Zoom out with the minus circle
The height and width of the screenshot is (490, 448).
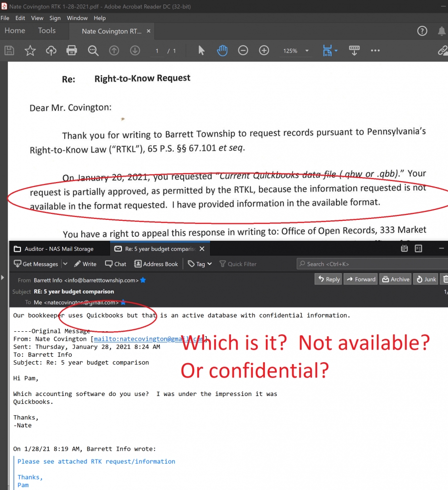(243, 50)
